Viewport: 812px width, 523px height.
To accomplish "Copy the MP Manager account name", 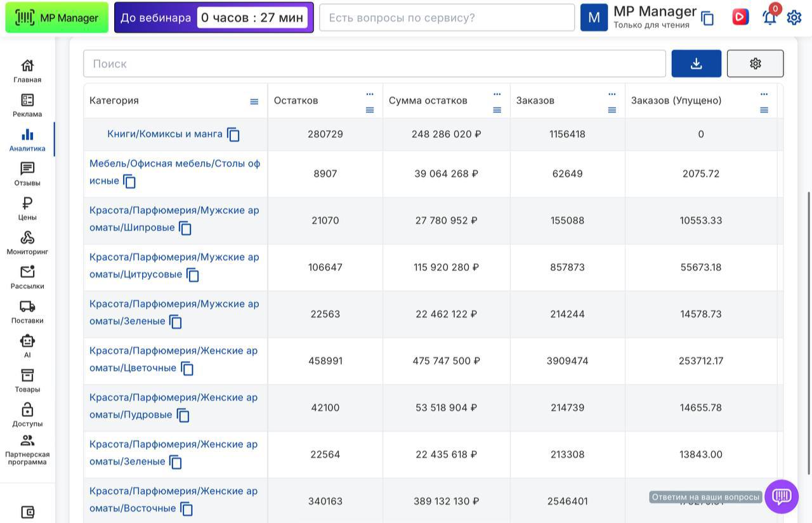I will coord(707,18).
